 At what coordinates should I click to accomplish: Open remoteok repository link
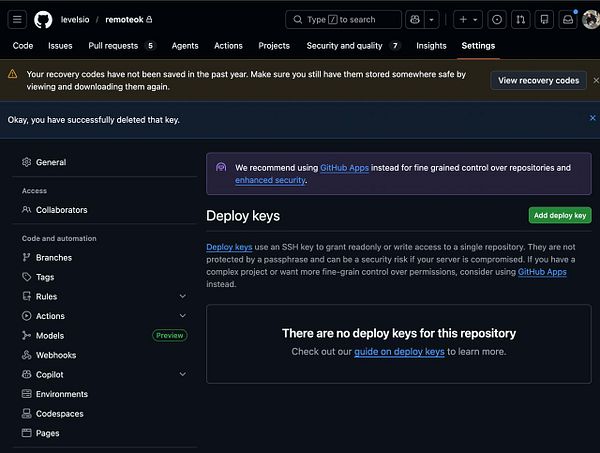(124, 20)
